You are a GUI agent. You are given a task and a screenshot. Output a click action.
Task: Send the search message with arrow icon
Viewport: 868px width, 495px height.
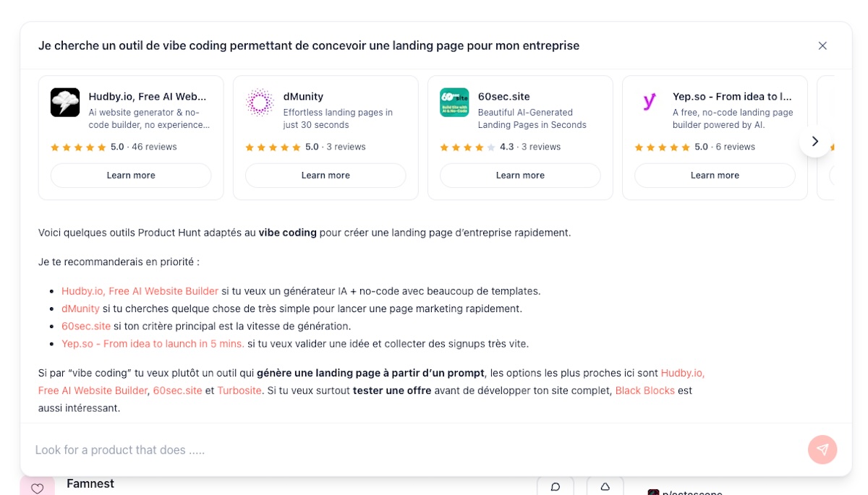point(822,449)
